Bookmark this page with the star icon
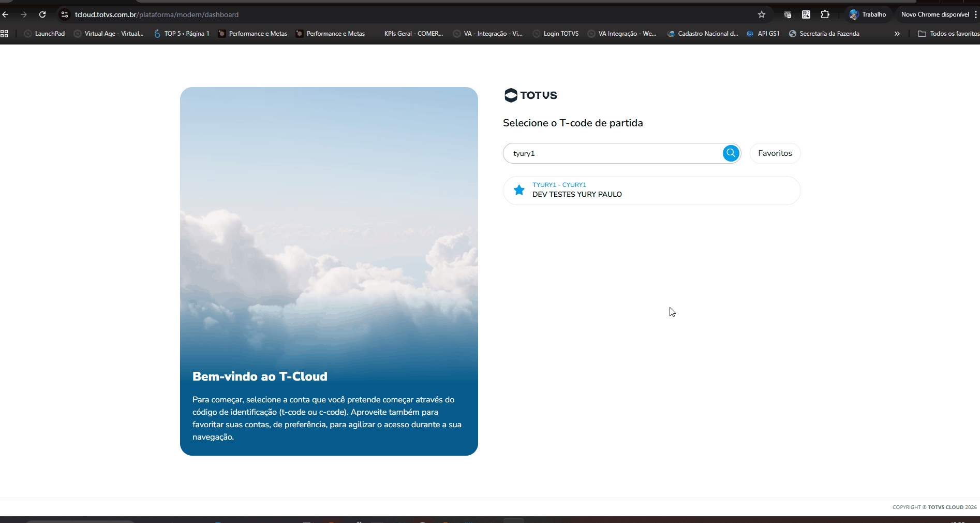Image resolution: width=980 pixels, height=523 pixels. (762, 14)
